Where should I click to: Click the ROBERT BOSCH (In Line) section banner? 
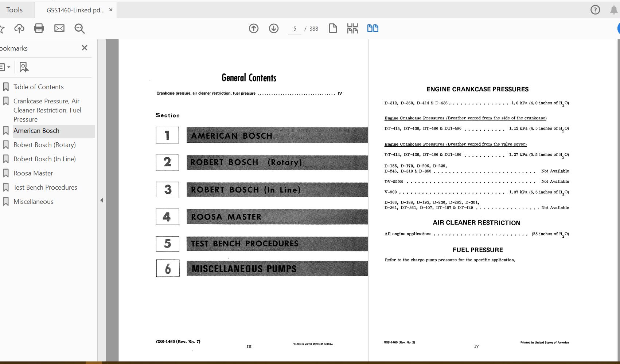277,190
